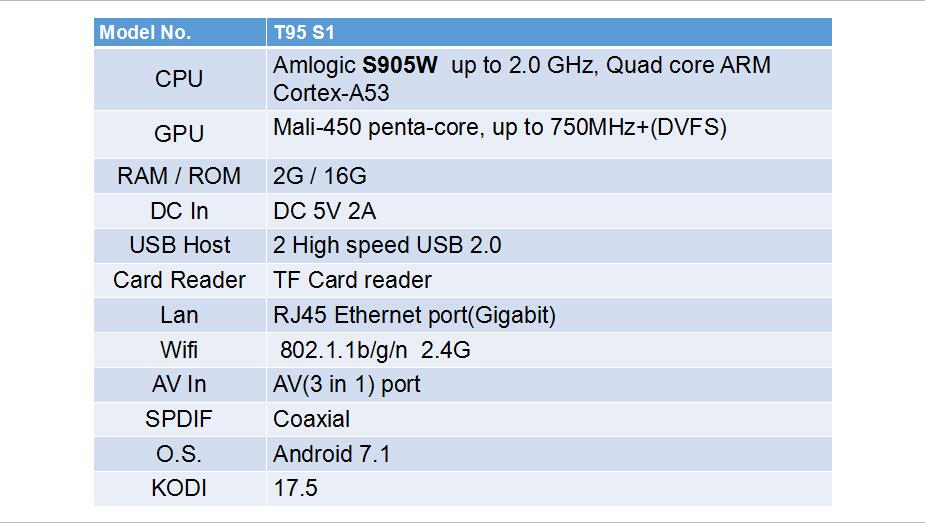Viewport: 925px width, 523px height.
Task: Click the DC In label
Action: 179,211
